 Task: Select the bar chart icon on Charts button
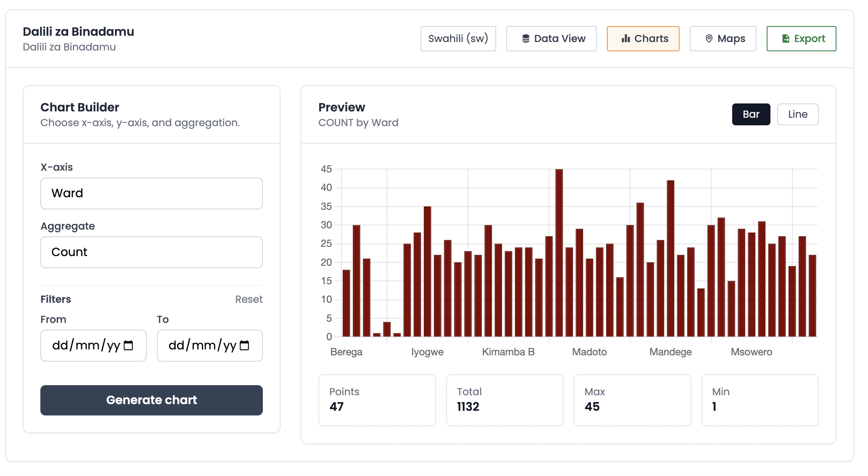click(626, 38)
